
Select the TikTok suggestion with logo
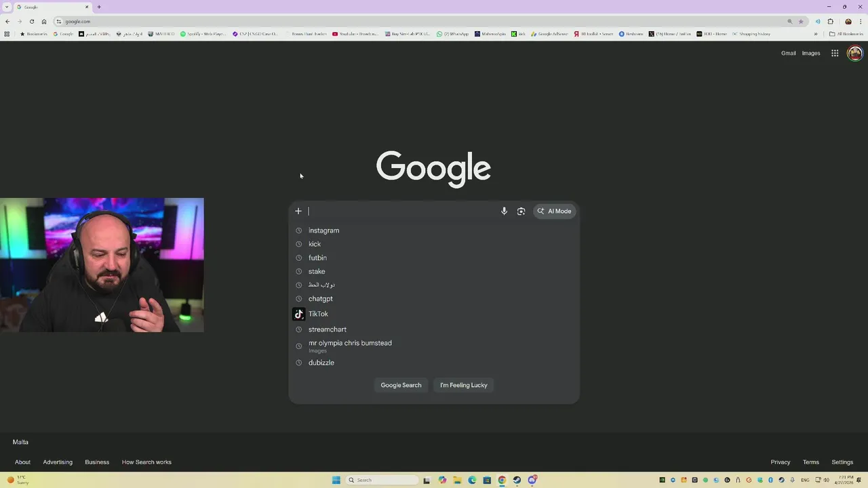(434, 314)
